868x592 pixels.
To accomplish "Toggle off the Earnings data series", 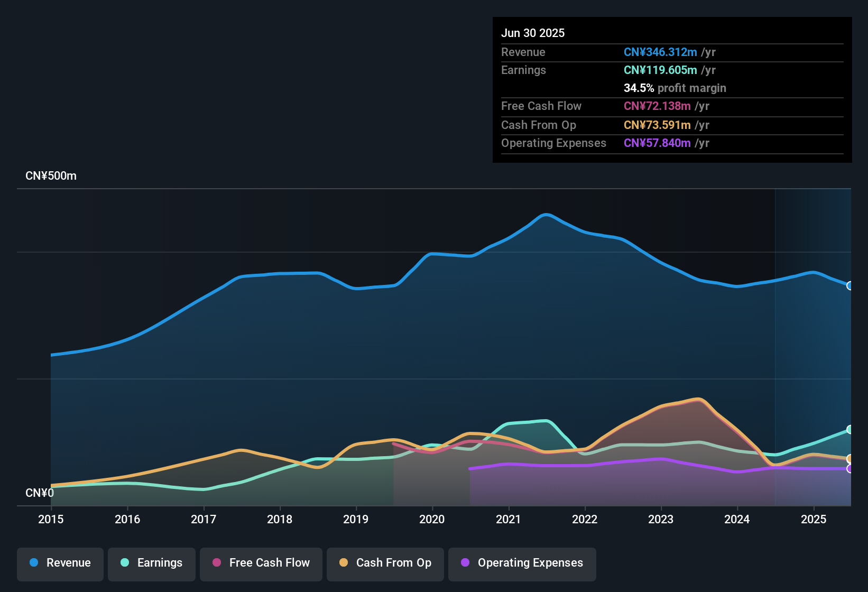I will click(151, 563).
